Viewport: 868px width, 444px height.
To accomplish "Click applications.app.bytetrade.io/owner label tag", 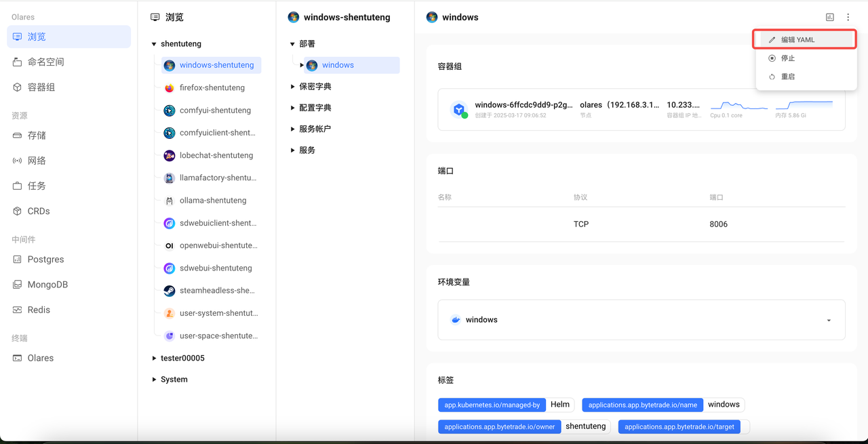I will 499,427.
